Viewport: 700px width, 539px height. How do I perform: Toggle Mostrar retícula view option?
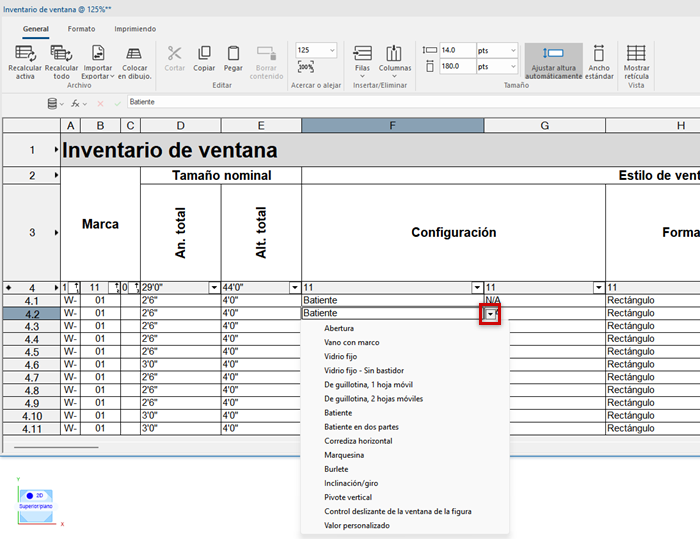(x=636, y=60)
